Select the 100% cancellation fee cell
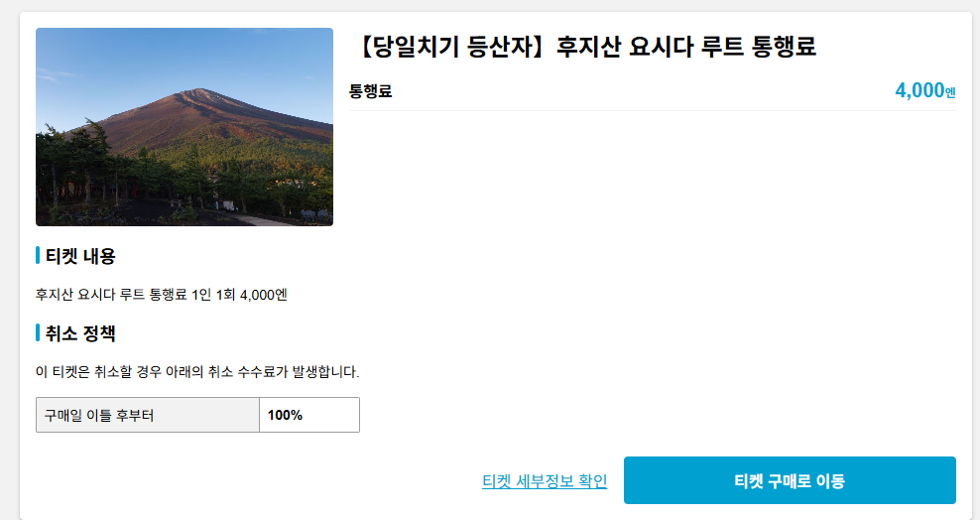The image size is (980, 520). coord(309,415)
